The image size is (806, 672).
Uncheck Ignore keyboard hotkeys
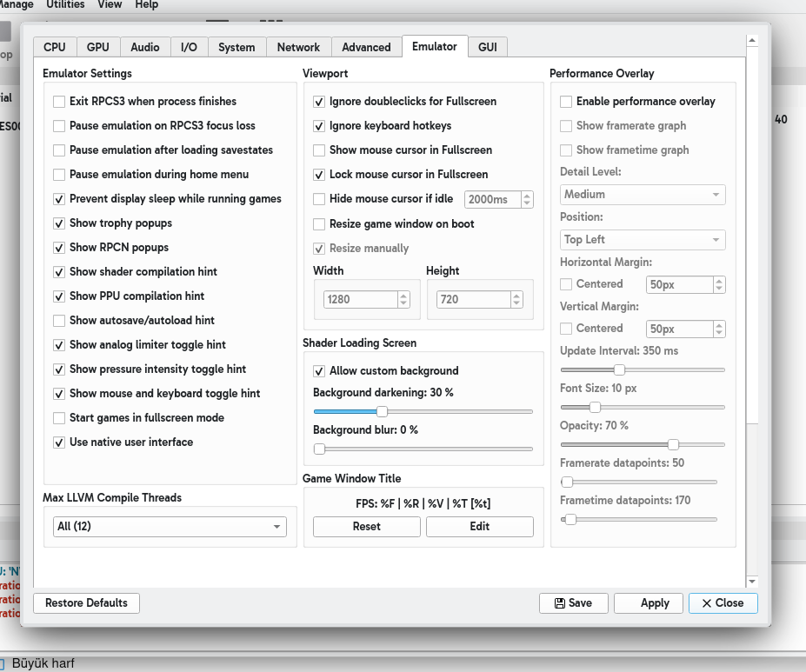point(319,126)
